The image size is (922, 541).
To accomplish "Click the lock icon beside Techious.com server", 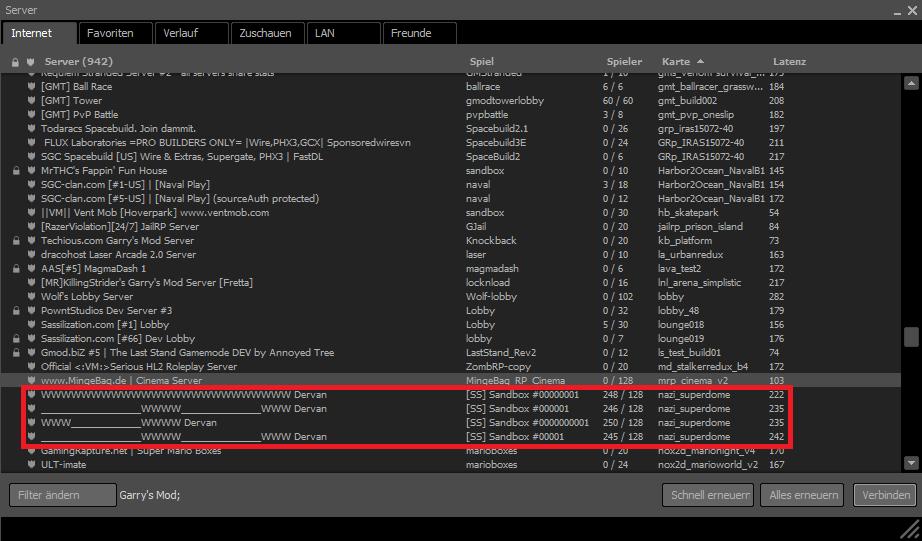I will click(16, 241).
